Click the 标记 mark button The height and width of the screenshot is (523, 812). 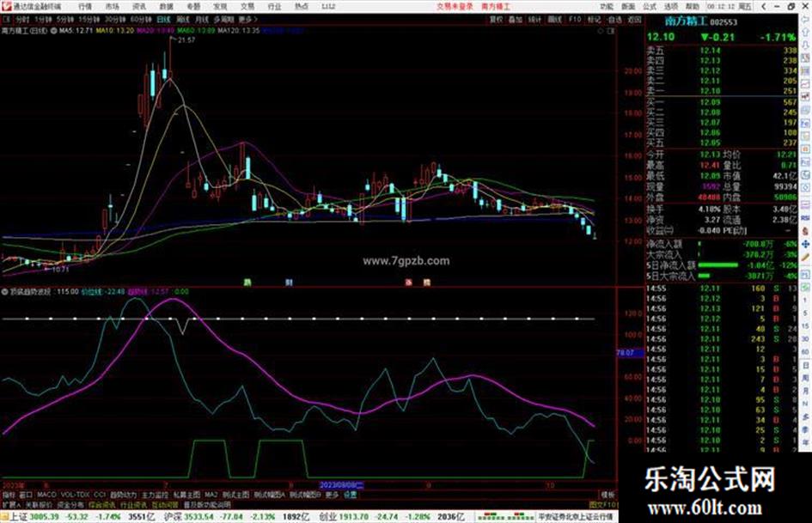tap(594, 19)
